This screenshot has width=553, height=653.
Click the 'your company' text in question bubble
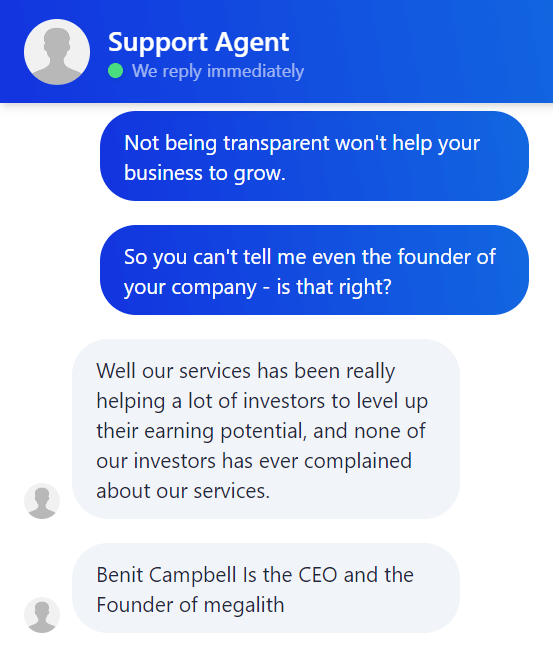tap(190, 287)
